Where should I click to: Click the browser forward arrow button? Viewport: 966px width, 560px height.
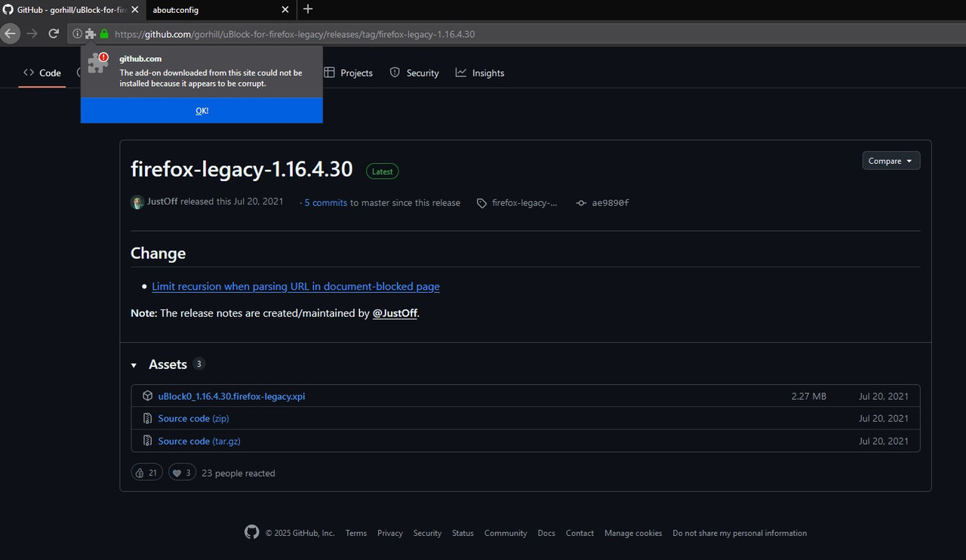click(32, 34)
